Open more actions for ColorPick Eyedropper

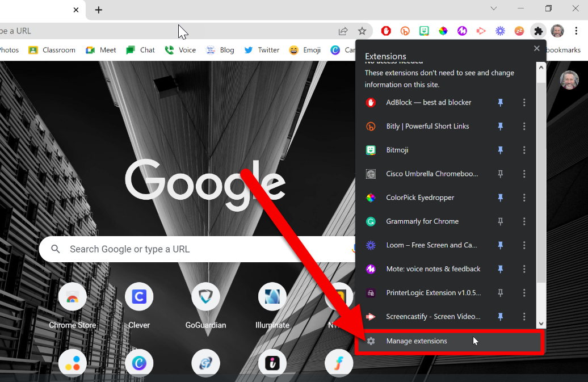(x=524, y=198)
